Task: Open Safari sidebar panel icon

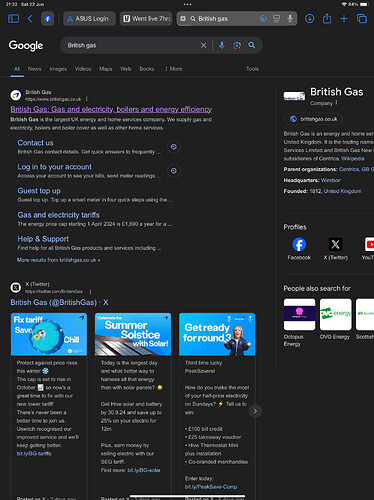Action: (x=13, y=19)
